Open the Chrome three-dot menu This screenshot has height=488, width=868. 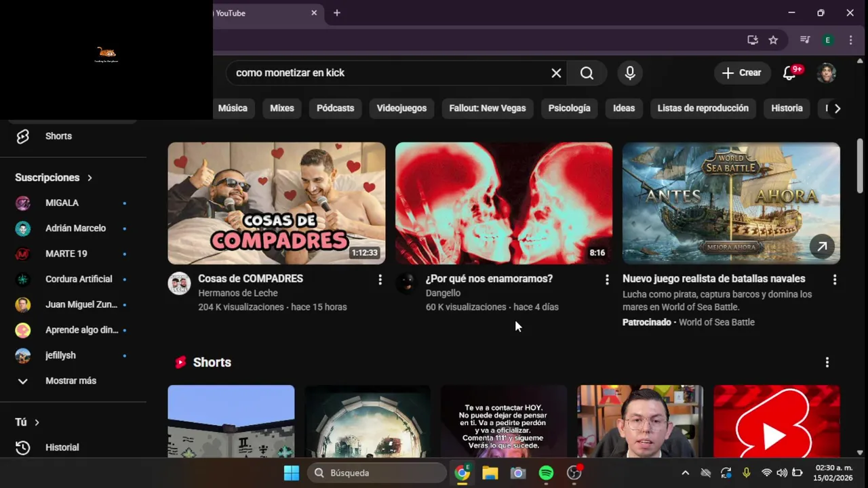(x=850, y=40)
